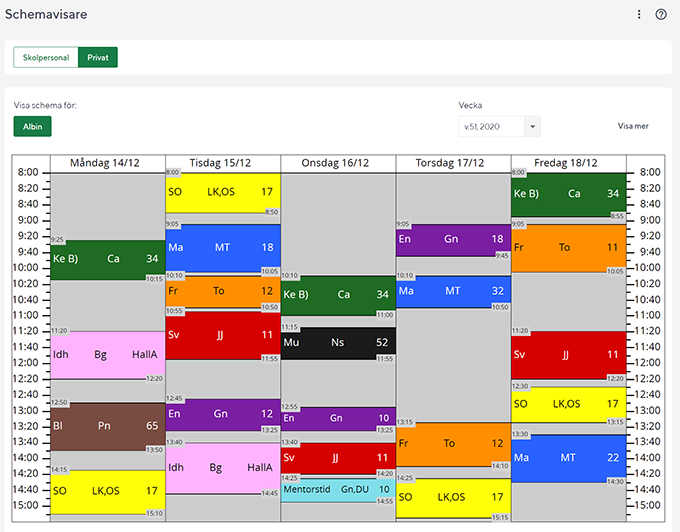Click Wednesday's black Mu Ns 52 lesson

338,342
